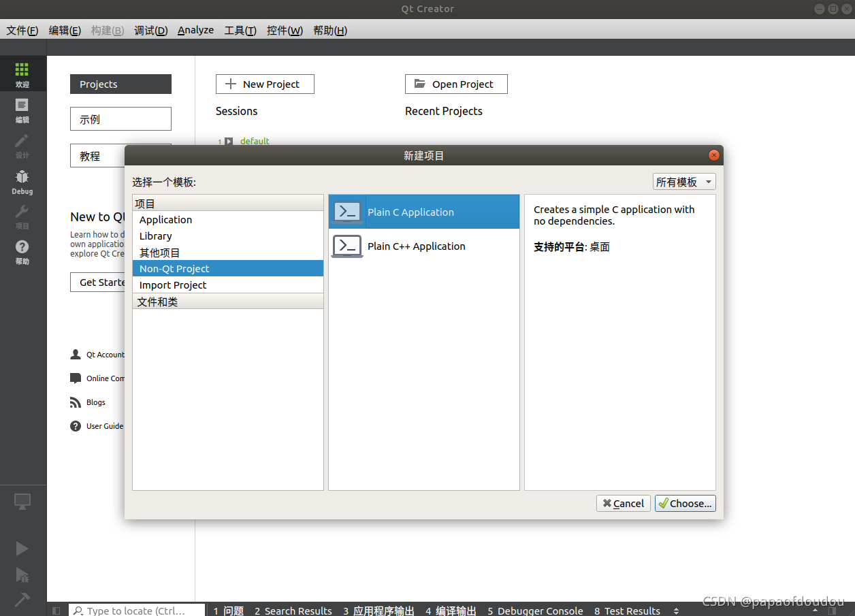Screen dimensions: 855x616
Task: Click the 文件和类 category header
Action: click(228, 302)
